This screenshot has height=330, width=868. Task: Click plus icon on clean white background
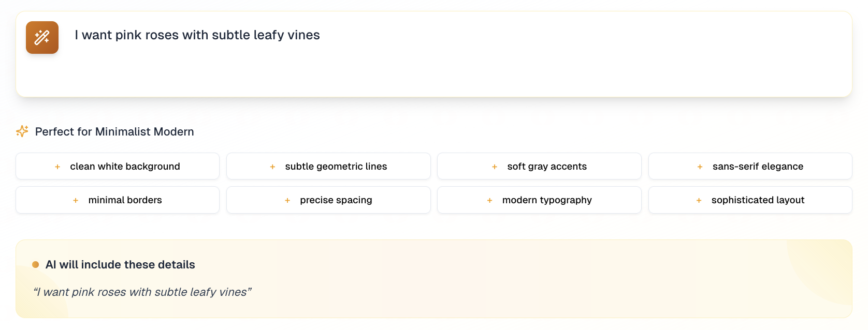(57, 167)
